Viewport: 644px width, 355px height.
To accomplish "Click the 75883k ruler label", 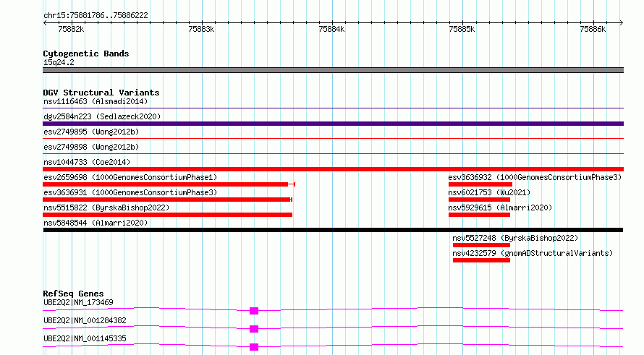I will click(x=201, y=29).
